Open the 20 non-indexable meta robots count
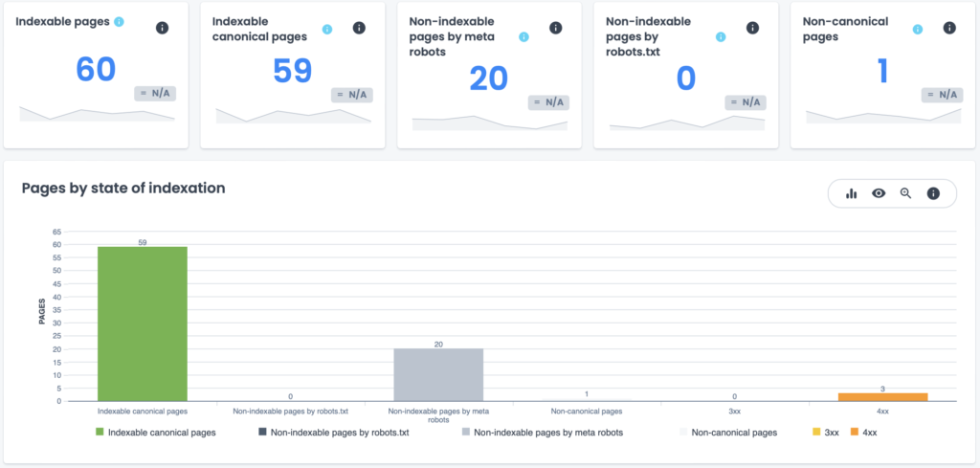The image size is (980, 468). [x=488, y=78]
